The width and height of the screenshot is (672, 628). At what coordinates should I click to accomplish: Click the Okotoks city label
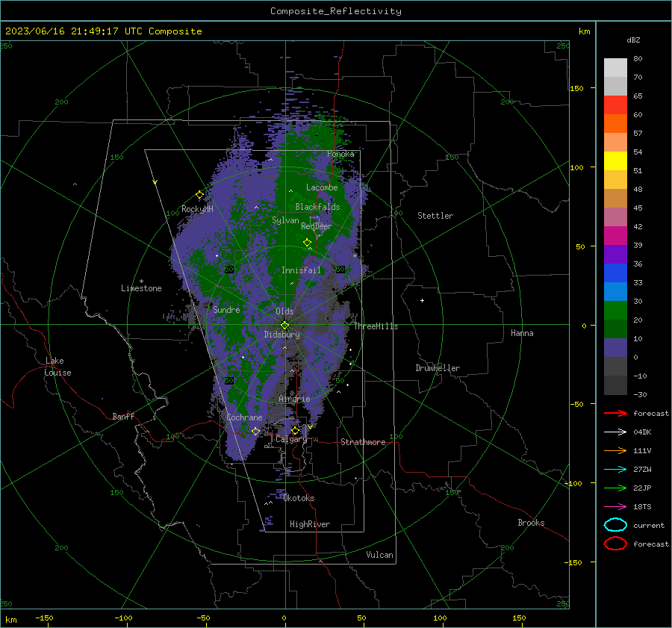[x=299, y=498]
